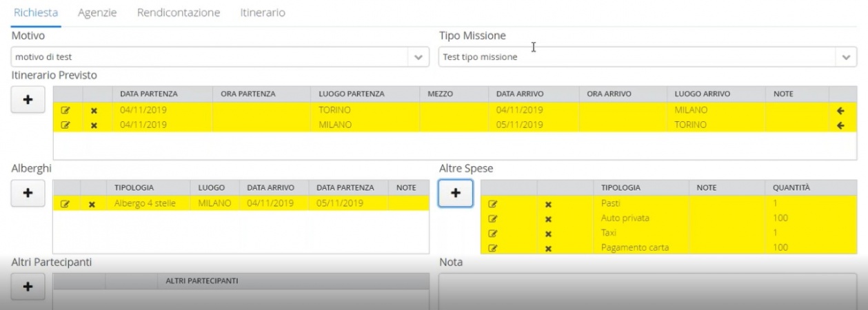Viewport: 868px width, 310px height.
Task: Edit the Albergo 4 stelle hotel entry
Action: (65, 204)
